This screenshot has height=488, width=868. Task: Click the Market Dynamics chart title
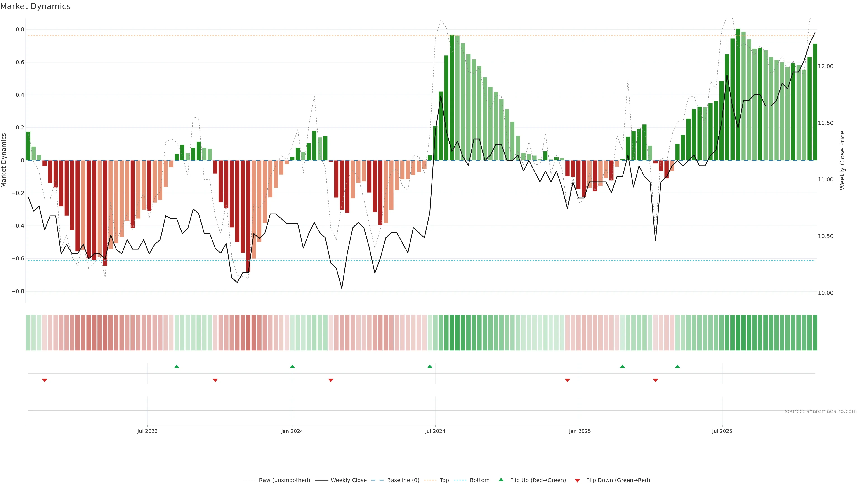click(x=35, y=6)
